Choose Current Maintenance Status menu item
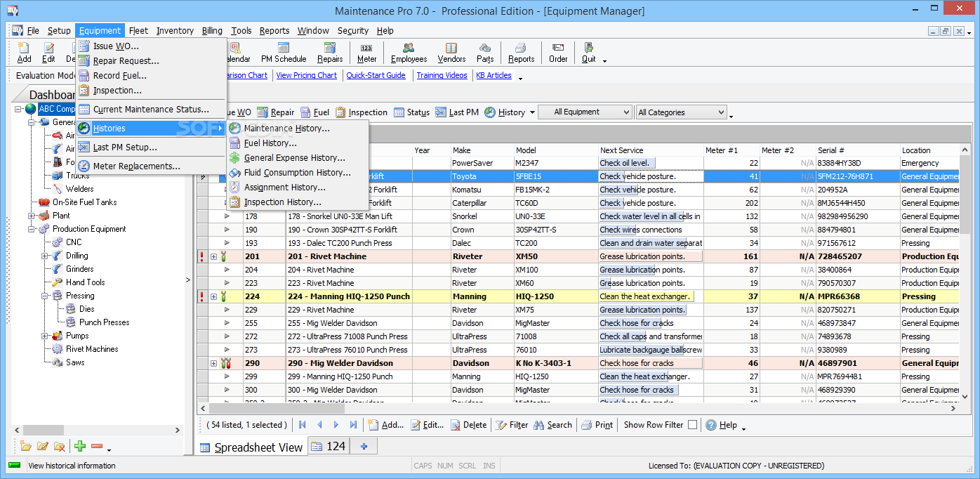 coord(151,110)
